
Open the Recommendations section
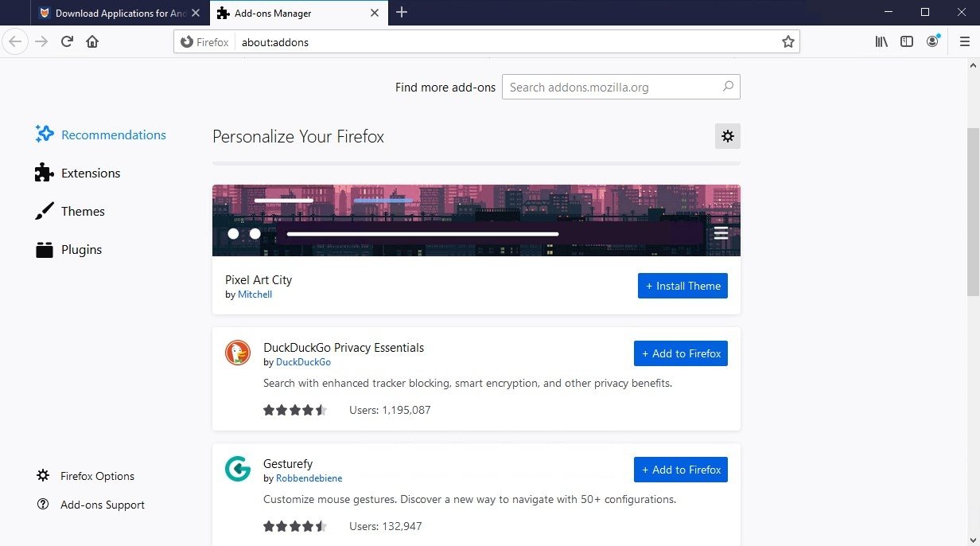point(101,135)
